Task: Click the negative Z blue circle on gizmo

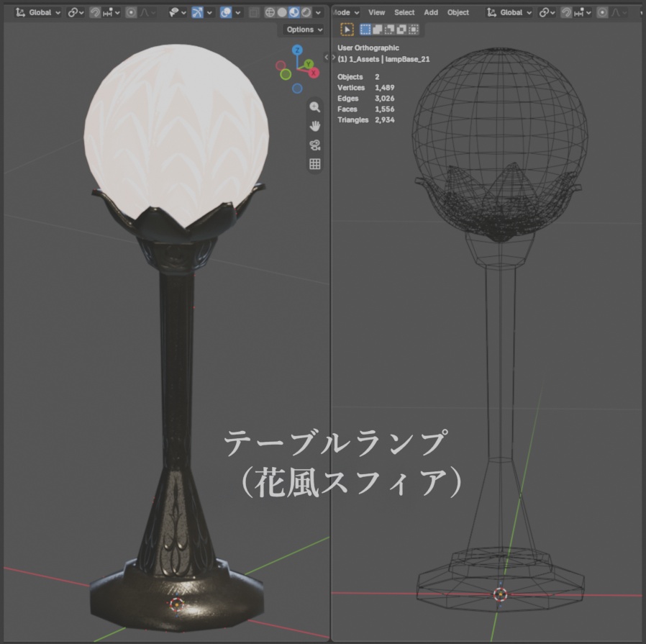Action: tap(297, 89)
